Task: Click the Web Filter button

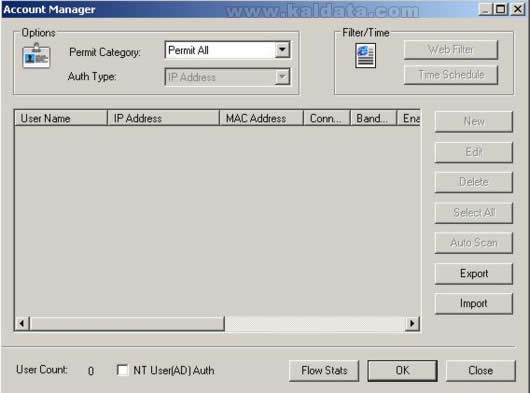Action: point(451,50)
